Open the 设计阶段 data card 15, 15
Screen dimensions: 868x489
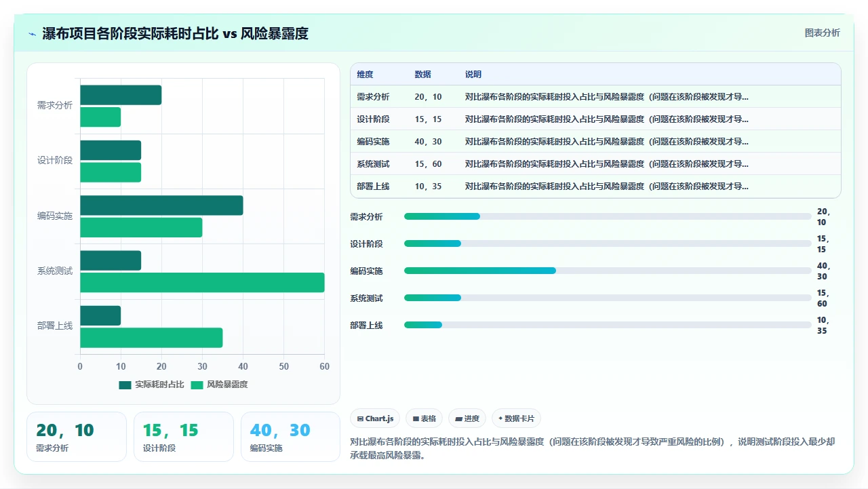(x=184, y=437)
